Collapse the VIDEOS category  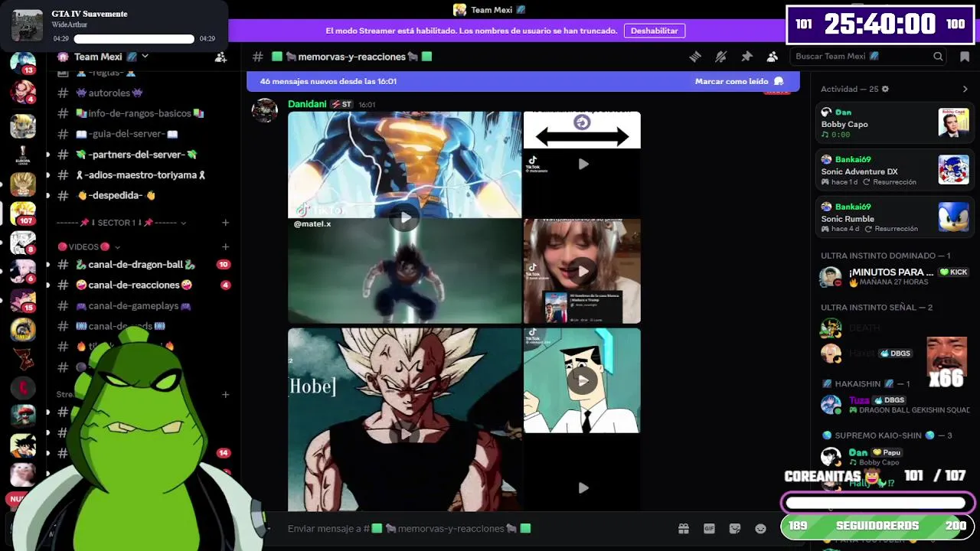pos(89,247)
